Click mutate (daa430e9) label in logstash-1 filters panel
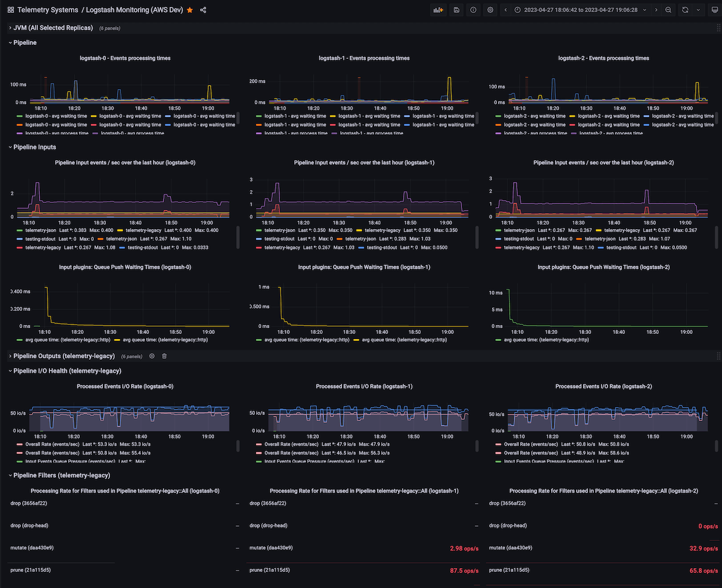 [x=271, y=548]
